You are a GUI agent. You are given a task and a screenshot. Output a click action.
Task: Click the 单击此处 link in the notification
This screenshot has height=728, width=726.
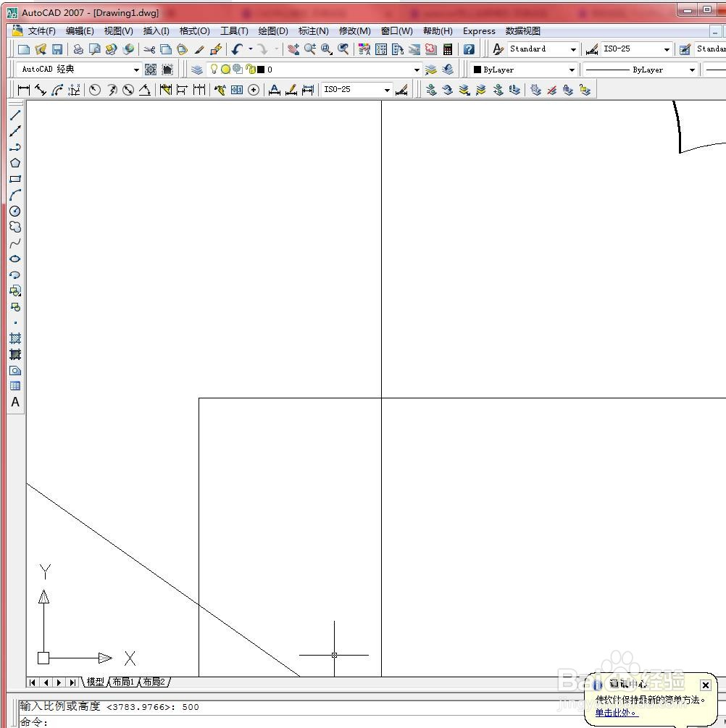tap(617, 713)
